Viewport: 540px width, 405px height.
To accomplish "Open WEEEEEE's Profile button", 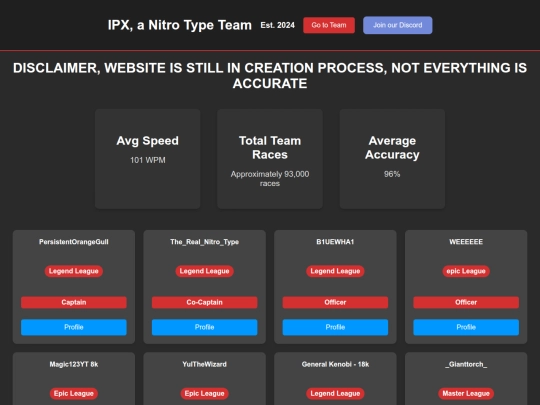I will coord(466,327).
